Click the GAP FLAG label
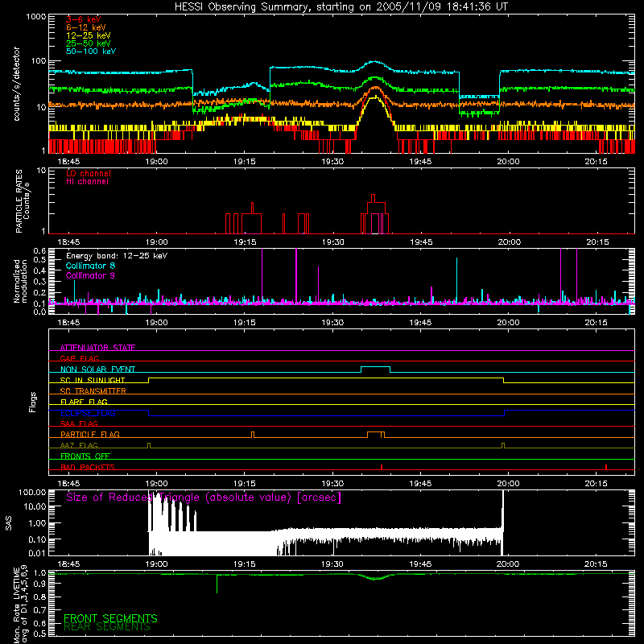Viewport: 644px width, 644px height. [79, 358]
